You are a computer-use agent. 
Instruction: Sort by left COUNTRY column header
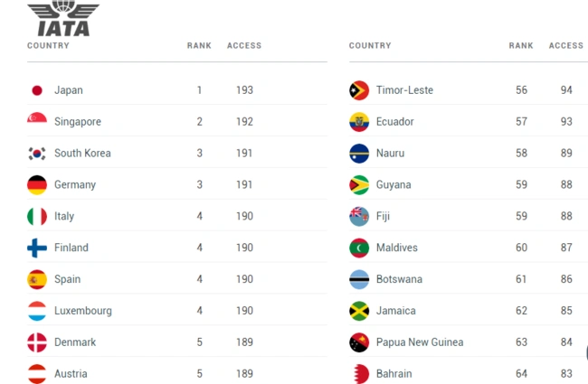pos(48,45)
